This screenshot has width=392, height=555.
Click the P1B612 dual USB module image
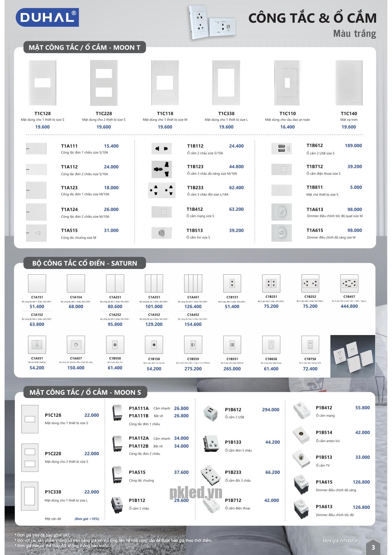[x=209, y=413]
